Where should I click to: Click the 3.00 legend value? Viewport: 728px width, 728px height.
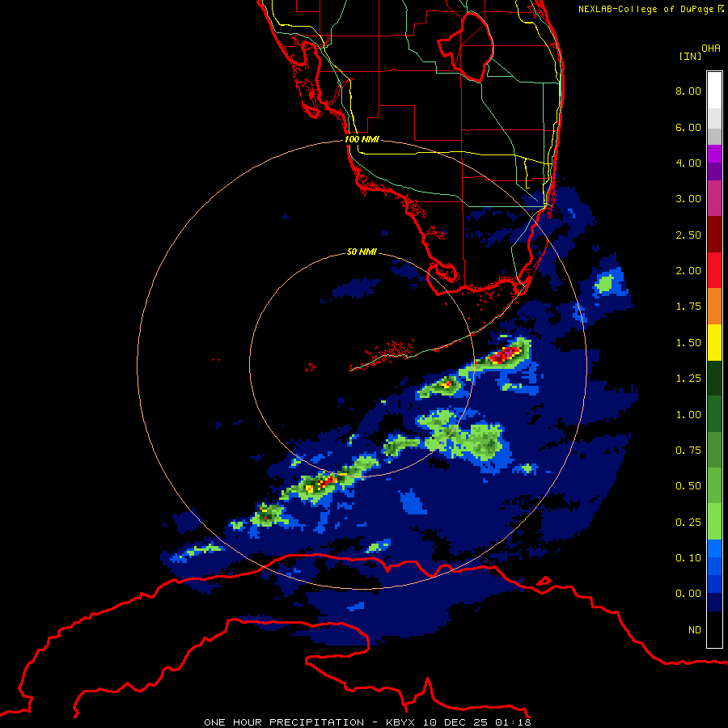pyautogui.click(x=688, y=199)
